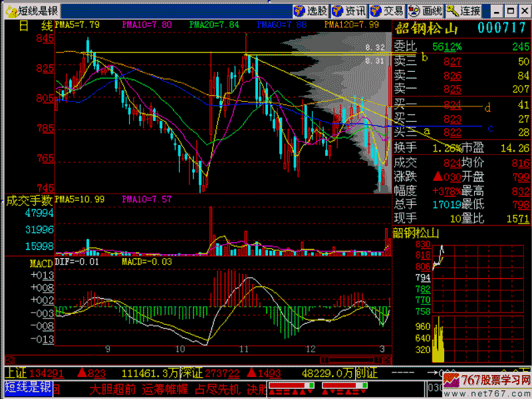Select the 画线 draw line tool
The image size is (532, 399).
[426, 11]
